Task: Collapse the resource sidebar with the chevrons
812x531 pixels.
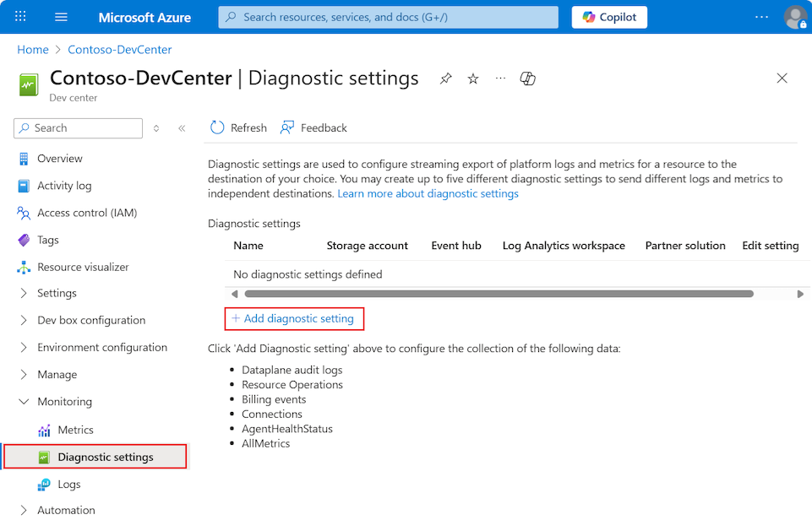Action: tap(182, 127)
